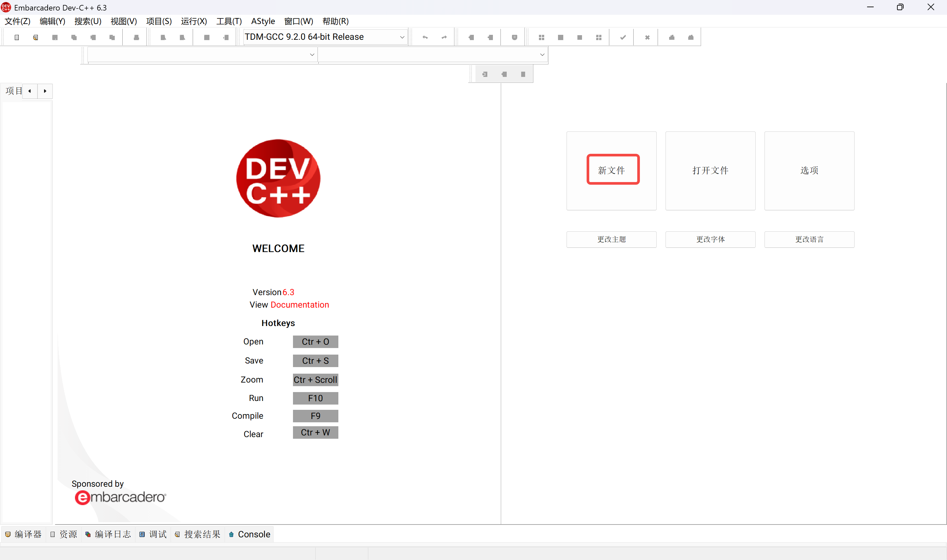This screenshot has width=947, height=560.
Task: Click the left arrow in the 项目 panel
Action: click(30, 91)
